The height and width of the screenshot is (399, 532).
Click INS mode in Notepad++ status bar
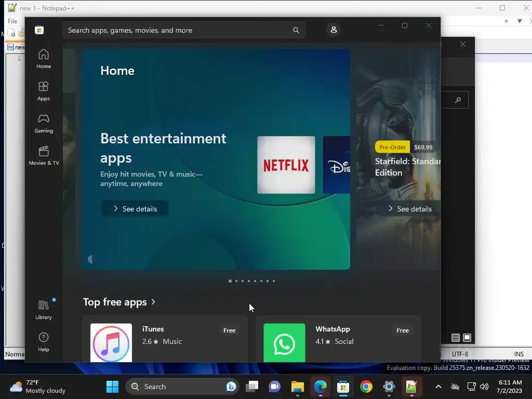point(519,354)
